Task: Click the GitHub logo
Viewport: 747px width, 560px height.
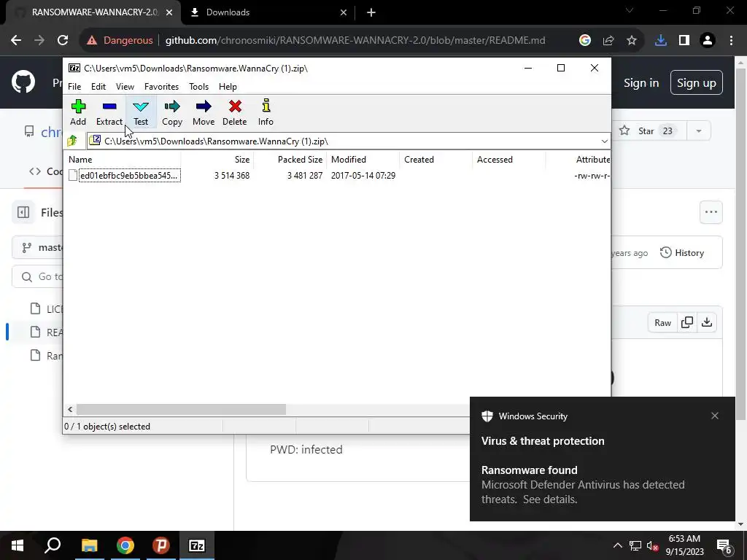Action: click(x=23, y=82)
